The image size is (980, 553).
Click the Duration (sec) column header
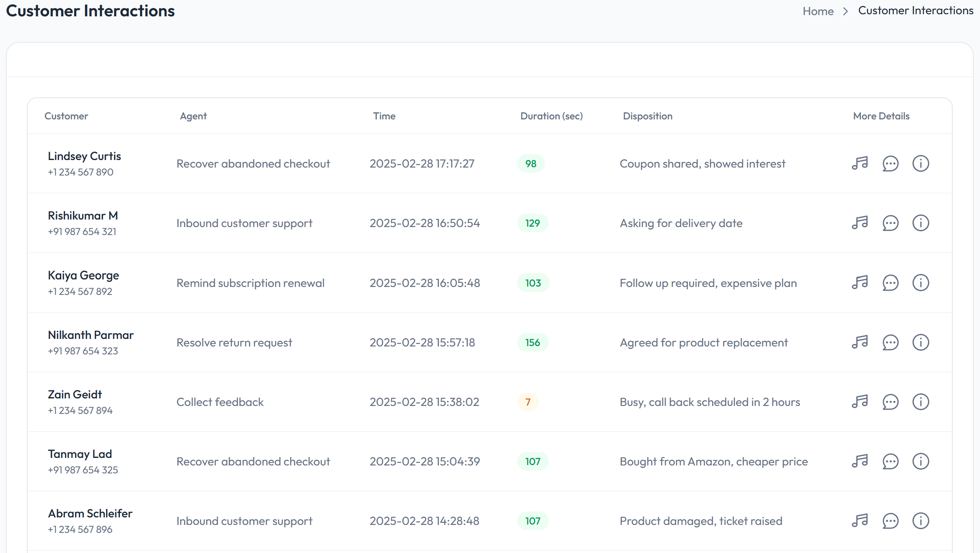click(551, 116)
